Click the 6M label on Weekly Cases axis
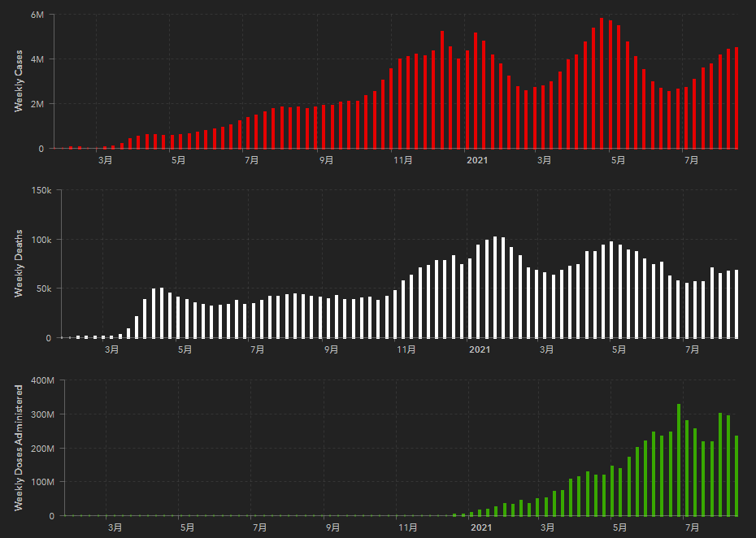This screenshot has width=756, height=538. [x=37, y=15]
